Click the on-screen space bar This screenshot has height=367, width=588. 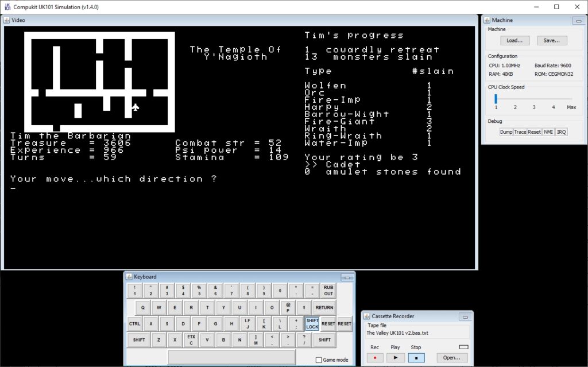[x=231, y=357]
